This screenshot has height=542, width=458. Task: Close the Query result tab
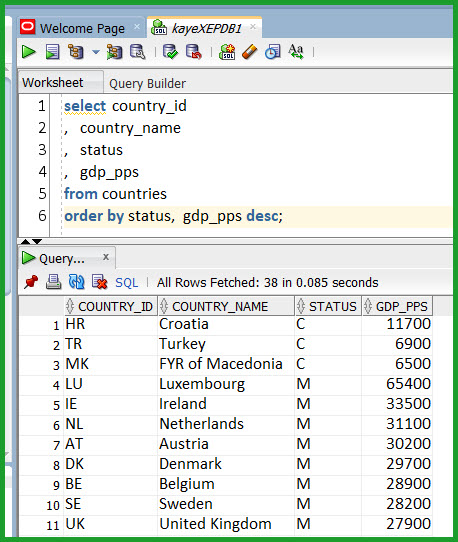pyautogui.click(x=106, y=257)
